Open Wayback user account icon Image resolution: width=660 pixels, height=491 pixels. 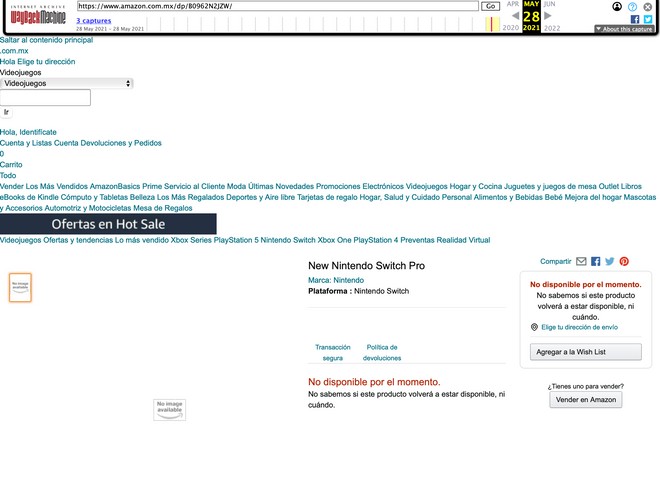(617, 6)
